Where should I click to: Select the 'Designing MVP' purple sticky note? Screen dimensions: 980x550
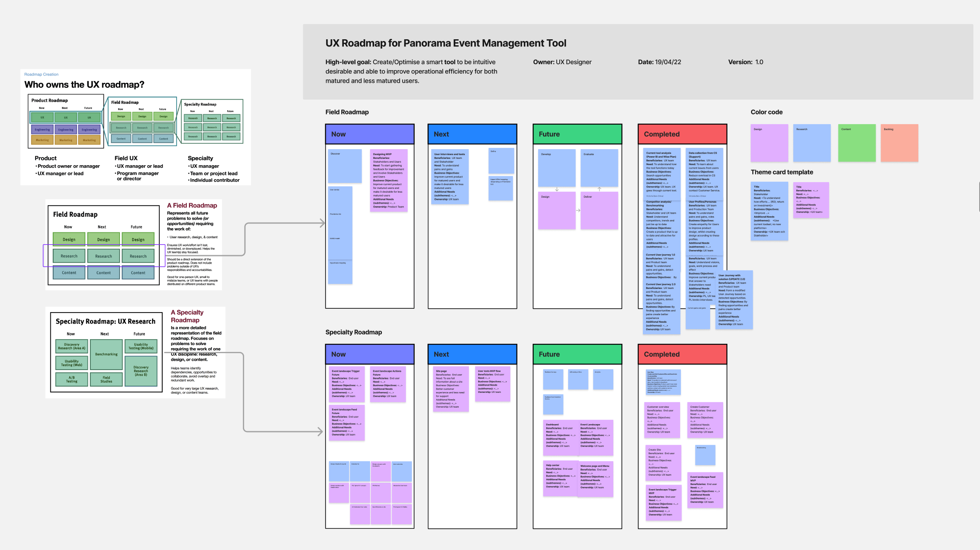click(x=389, y=180)
